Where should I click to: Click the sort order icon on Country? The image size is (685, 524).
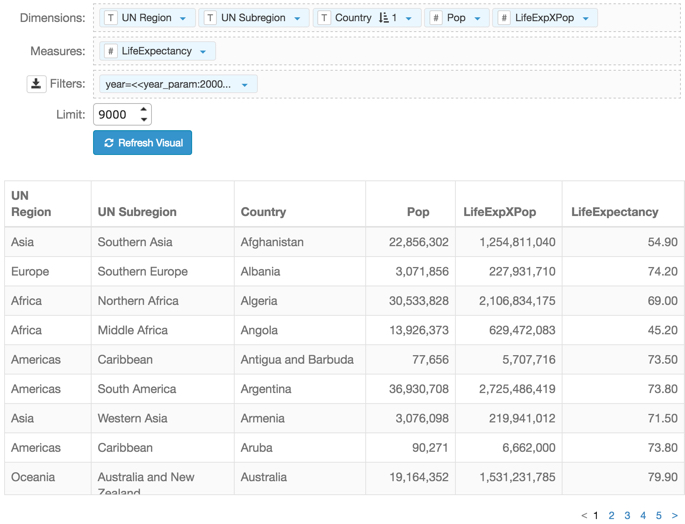pos(384,18)
